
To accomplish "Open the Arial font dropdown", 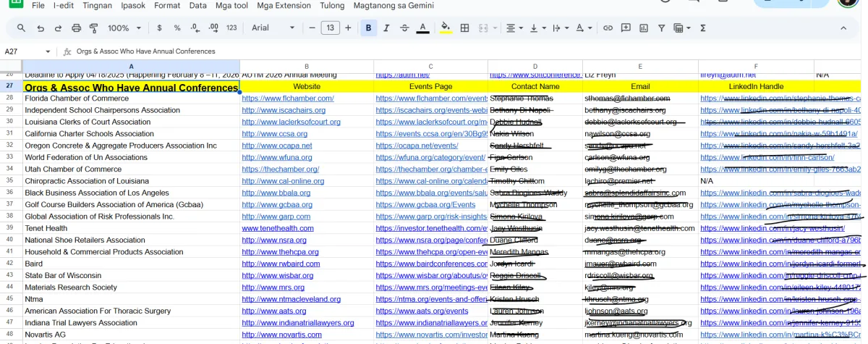I will point(272,28).
